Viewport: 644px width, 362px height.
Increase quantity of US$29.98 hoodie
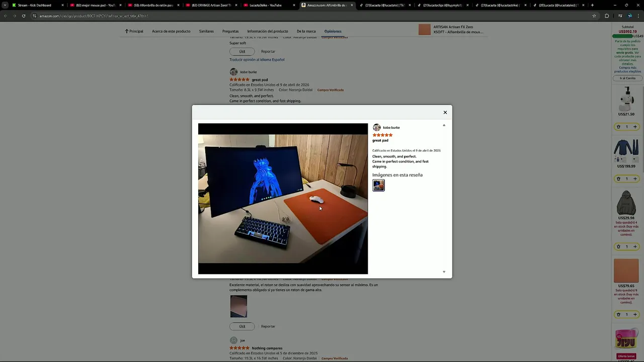[635, 246]
